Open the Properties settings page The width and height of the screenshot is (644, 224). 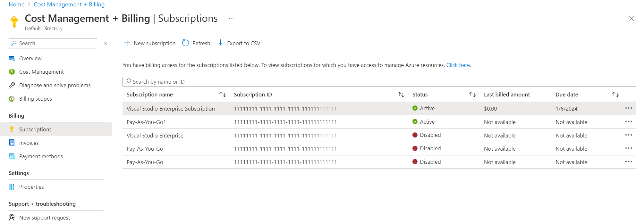point(31,187)
